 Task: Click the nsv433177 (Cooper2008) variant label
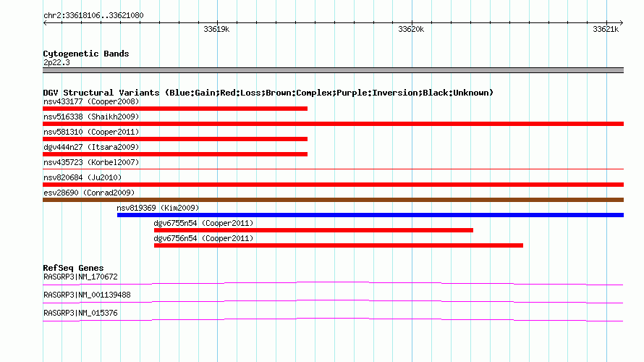click(x=91, y=101)
